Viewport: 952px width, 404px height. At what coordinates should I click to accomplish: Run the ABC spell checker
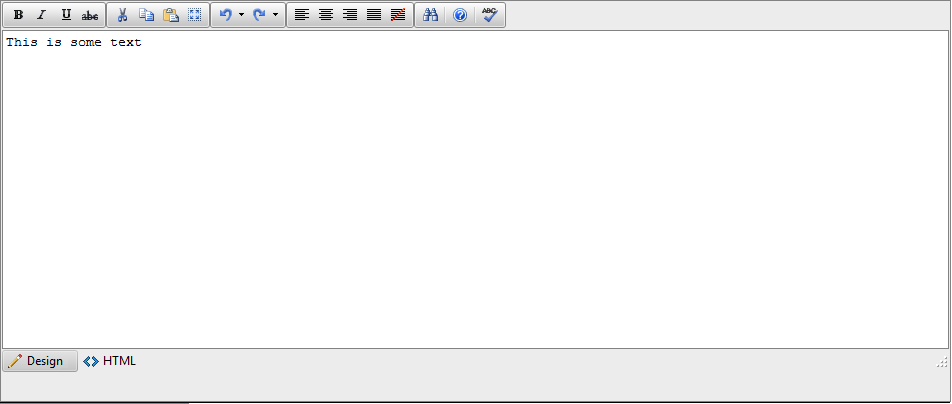(490, 15)
